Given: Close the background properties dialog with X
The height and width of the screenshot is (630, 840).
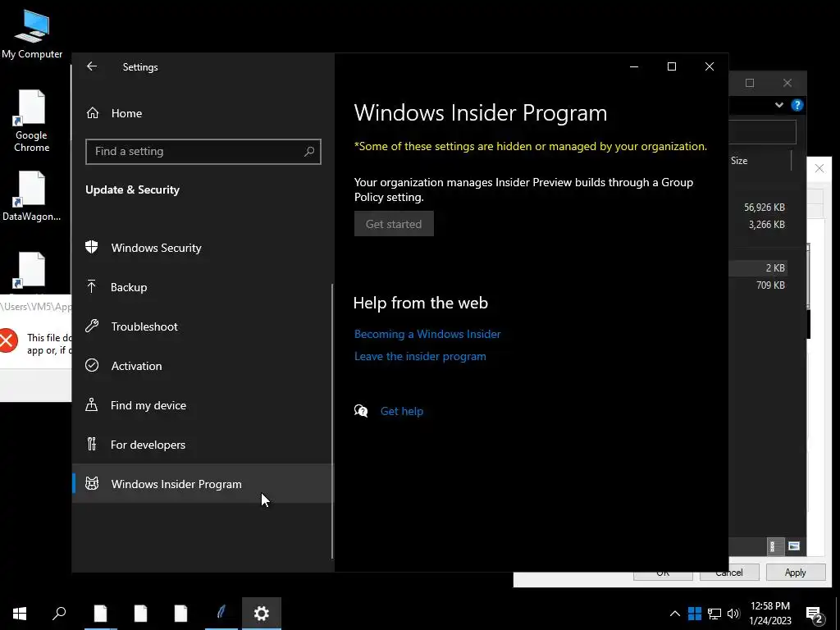Looking at the screenshot, I should click(819, 168).
